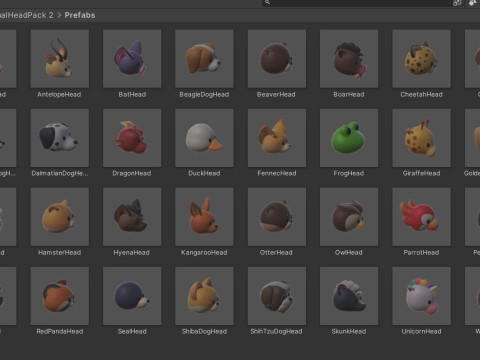
Task: Pick the ShihTzuDogHead prefab thumbnail
Action: click(x=277, y=296)
